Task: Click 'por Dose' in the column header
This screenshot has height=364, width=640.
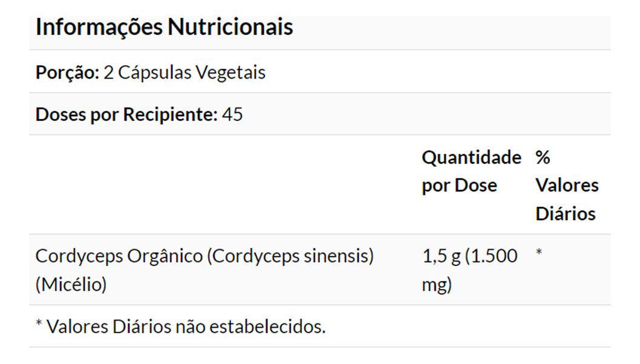Action: point(459,185)
